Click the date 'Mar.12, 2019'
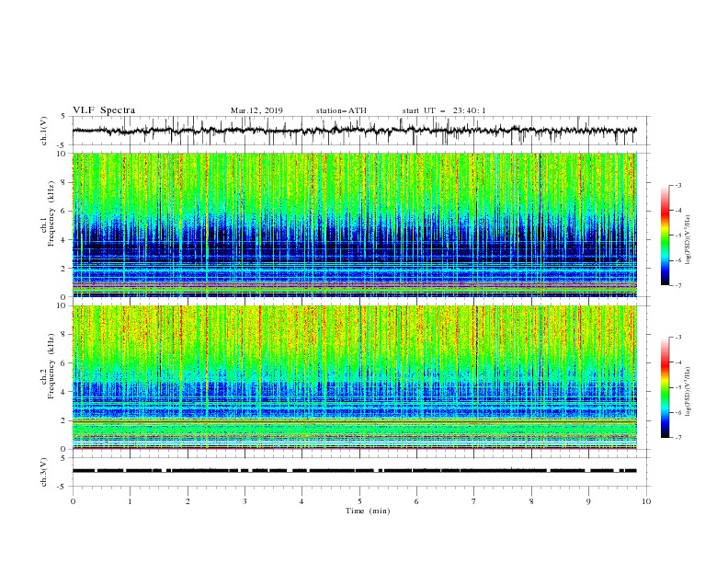The width and height of the screenshot is (728, 563). click(256, 110)
